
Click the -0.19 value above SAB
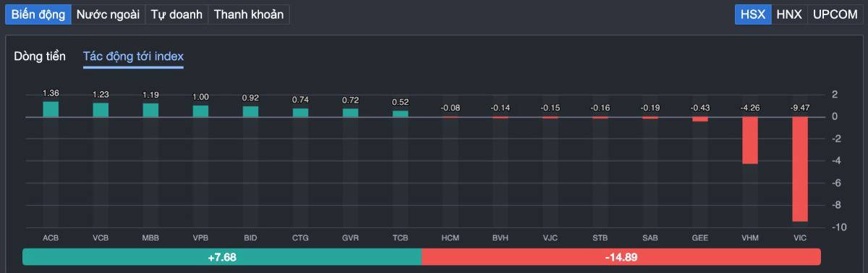[650, 108]
